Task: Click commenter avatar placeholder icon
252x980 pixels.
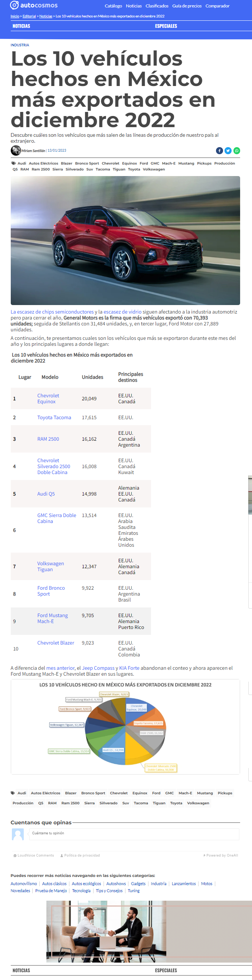Action: (18, 834)
